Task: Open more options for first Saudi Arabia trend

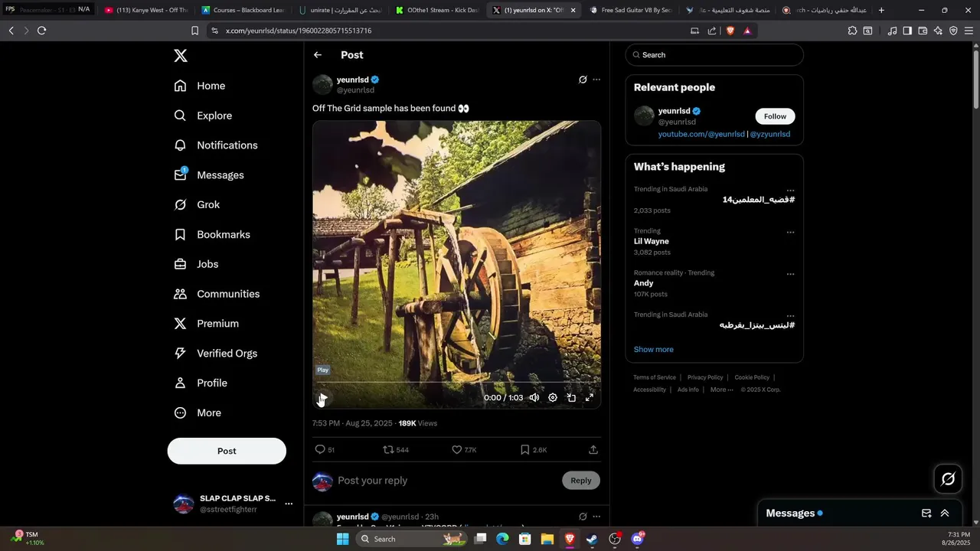Action: 790,191
